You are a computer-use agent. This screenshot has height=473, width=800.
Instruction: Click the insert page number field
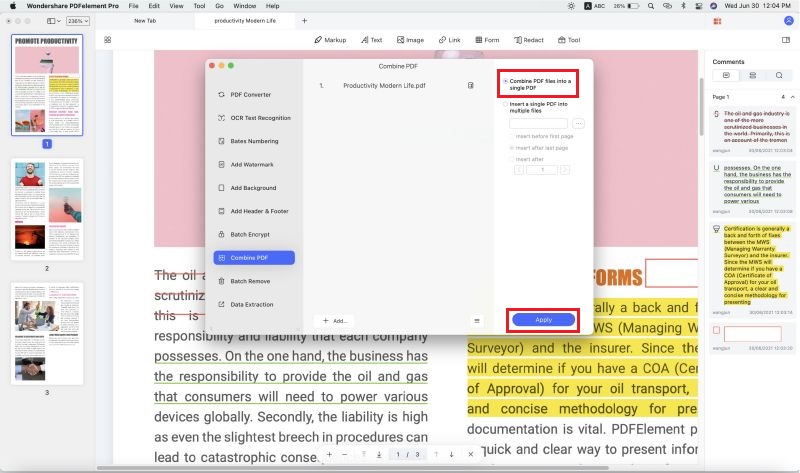542,170
